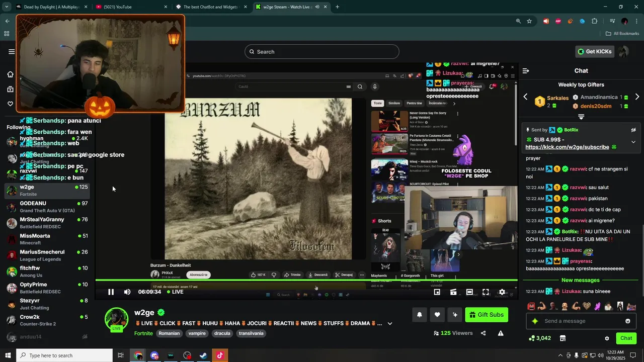Open picture-in-picture mini player
Viewport: 644px width, 362px height.
click(x=437, y=292)
